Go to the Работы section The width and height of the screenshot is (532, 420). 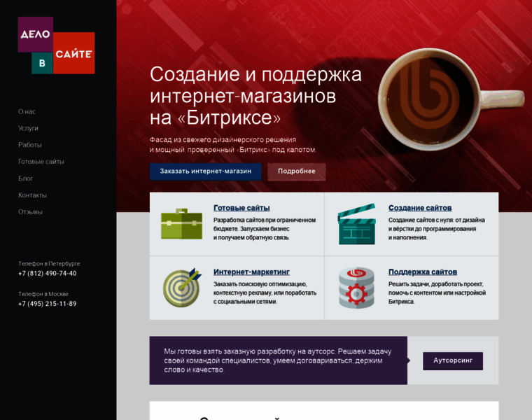click(30, 145)
